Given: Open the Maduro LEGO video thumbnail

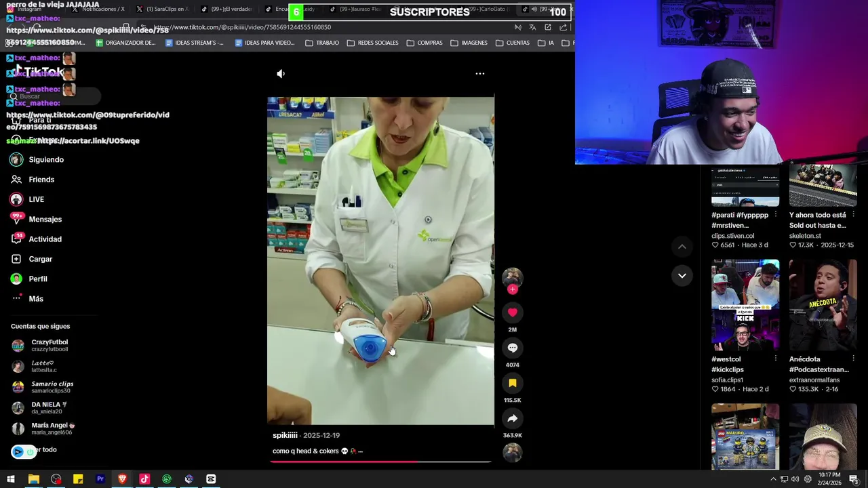Looking at the screenshot, I should [745, 436].
